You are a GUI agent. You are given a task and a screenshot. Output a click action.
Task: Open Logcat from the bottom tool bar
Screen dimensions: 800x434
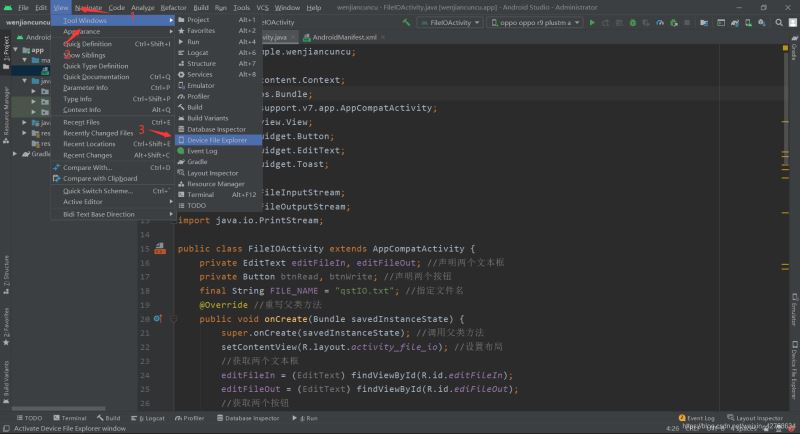tap(148, 418)
